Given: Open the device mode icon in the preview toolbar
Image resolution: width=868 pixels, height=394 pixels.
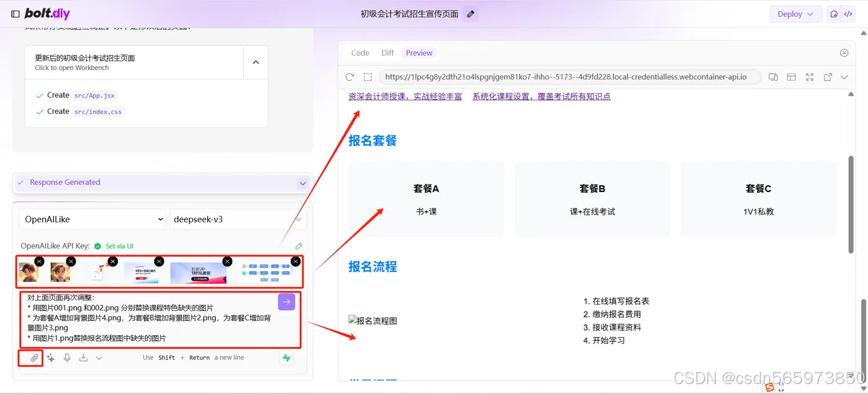Looking at the screenshot, I should tap(773, 77).
